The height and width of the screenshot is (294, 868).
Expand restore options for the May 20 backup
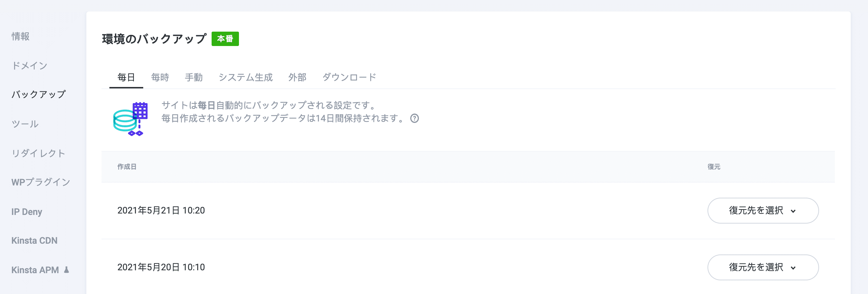pos(763,267)
